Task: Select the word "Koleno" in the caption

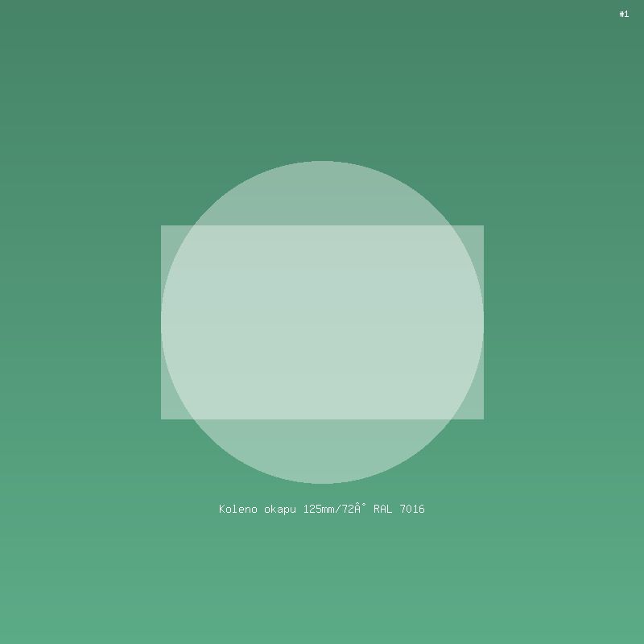Action: point(237,509)
